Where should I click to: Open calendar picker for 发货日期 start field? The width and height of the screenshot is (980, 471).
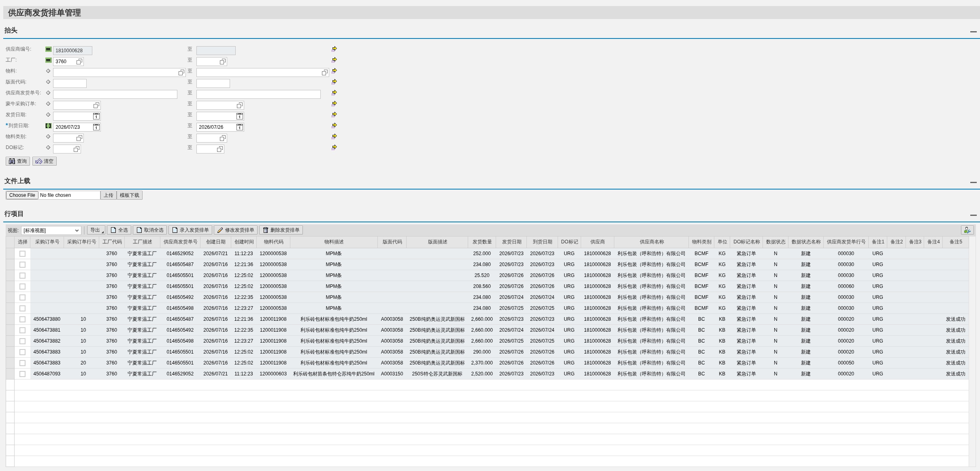pyautogui.click(x=96, y=116)
